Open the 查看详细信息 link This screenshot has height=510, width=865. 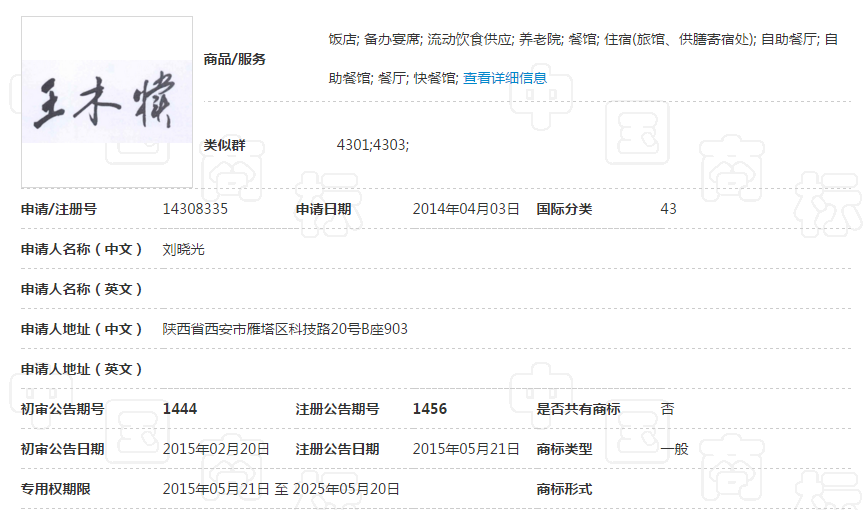point(505,78)
